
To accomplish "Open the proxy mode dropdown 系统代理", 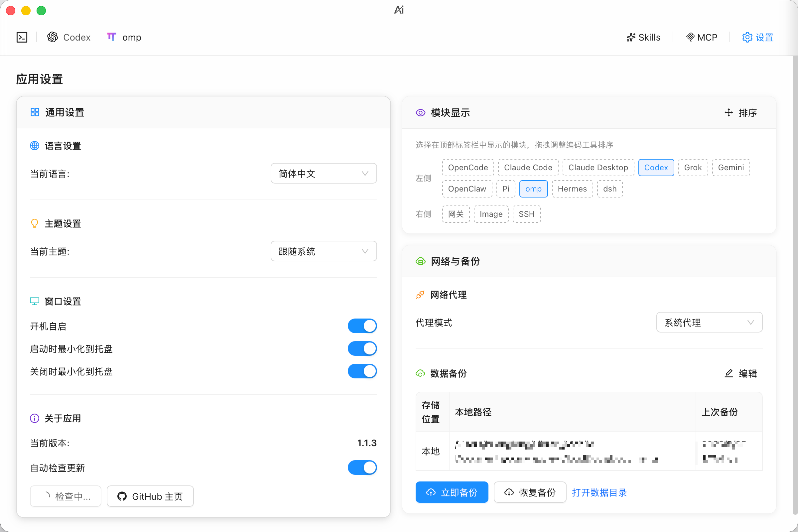I will 709,322.
